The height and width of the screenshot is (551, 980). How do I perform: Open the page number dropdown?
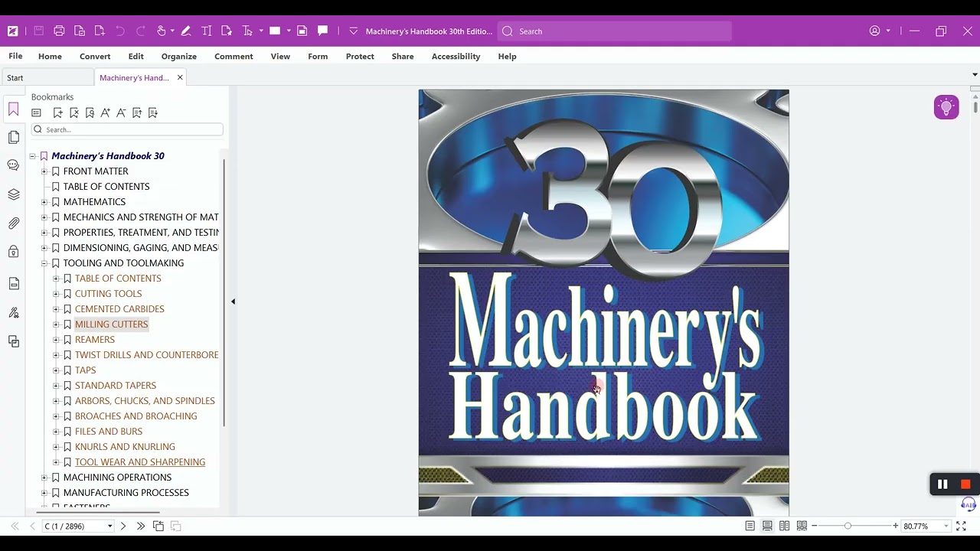coord(109,527)
